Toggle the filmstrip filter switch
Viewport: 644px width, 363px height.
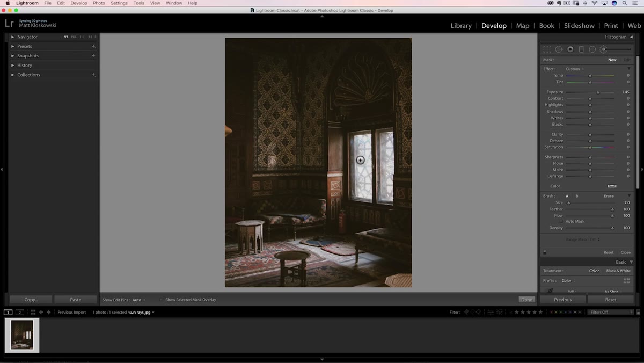pyautogui.click(x=639, y=312)
